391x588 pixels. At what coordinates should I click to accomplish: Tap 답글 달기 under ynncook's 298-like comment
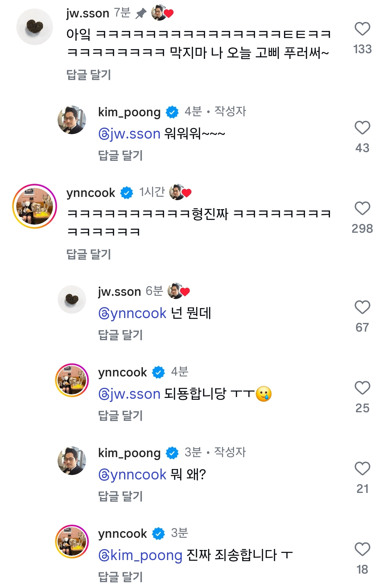click(89, 254)
